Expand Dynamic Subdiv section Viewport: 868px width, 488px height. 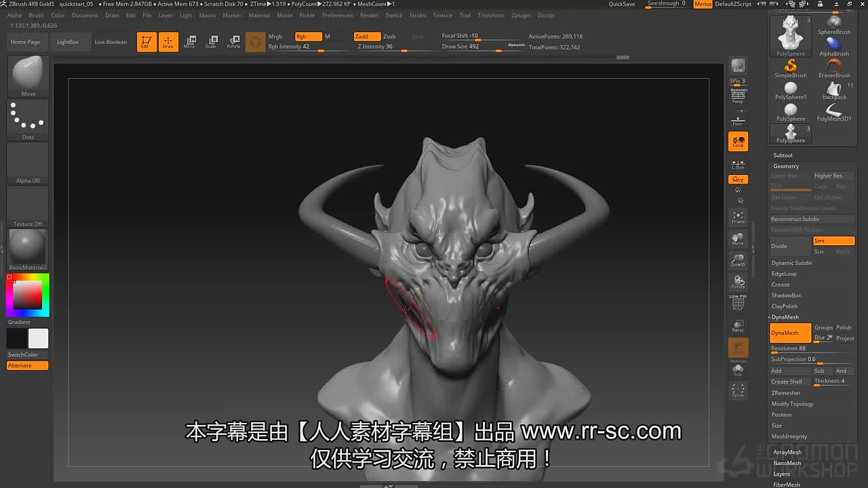[791, 263]
